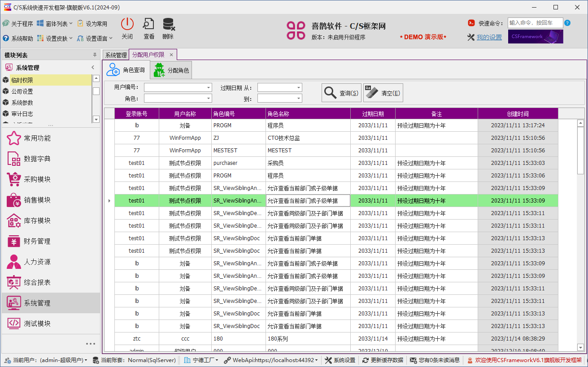Click the 180系列 role name cell
Screen dimensions: 588x367
308,339
